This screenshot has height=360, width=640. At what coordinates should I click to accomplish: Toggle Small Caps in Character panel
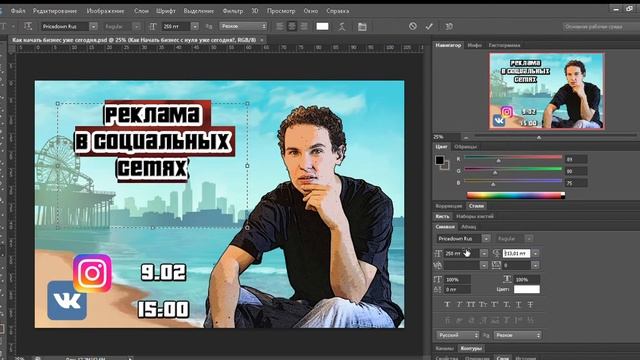[483, 304]
